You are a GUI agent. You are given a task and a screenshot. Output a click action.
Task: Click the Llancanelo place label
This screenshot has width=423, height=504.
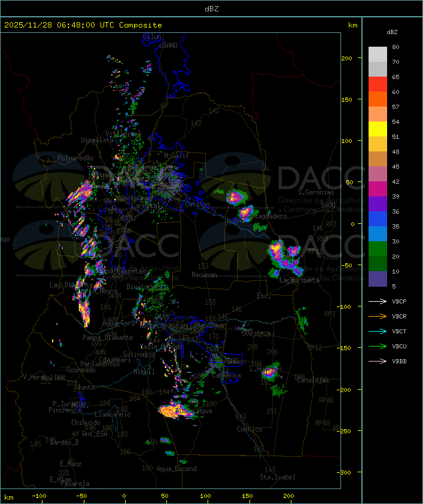(x=112, y=414)
